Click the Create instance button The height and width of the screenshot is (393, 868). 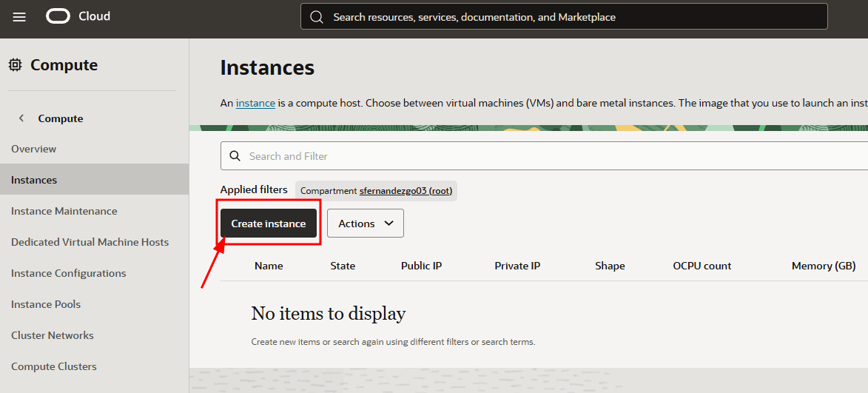[269, 223]
